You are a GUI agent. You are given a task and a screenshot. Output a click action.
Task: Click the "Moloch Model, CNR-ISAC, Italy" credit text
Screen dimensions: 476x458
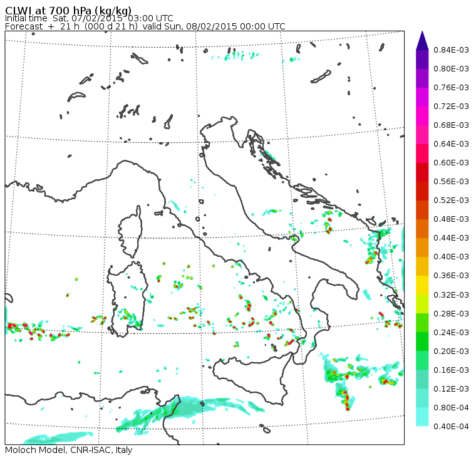(x=69, y=450)
